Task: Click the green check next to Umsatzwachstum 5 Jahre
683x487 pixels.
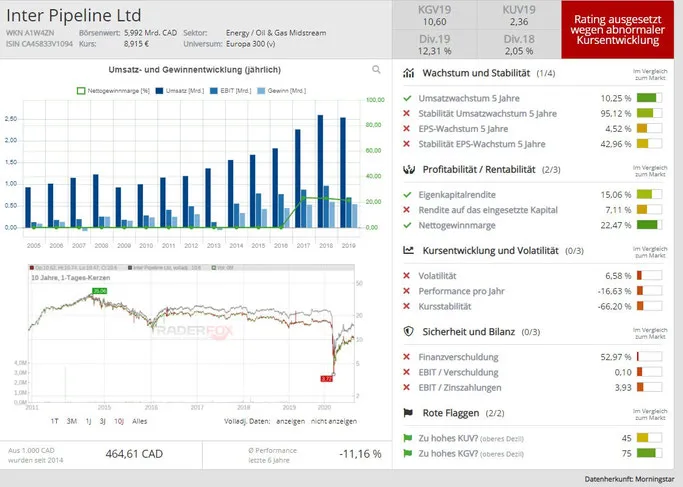Action: pos(407,98)
